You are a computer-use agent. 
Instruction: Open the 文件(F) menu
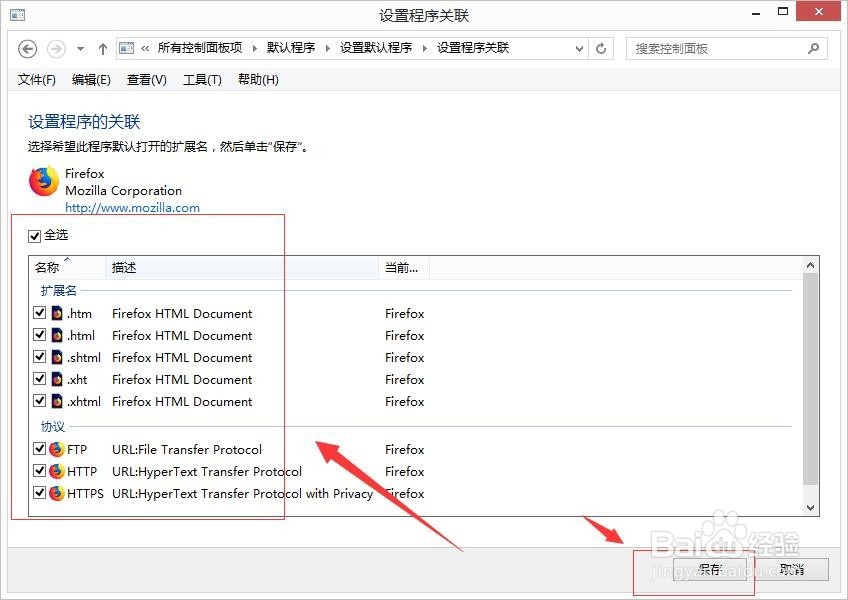37,80
